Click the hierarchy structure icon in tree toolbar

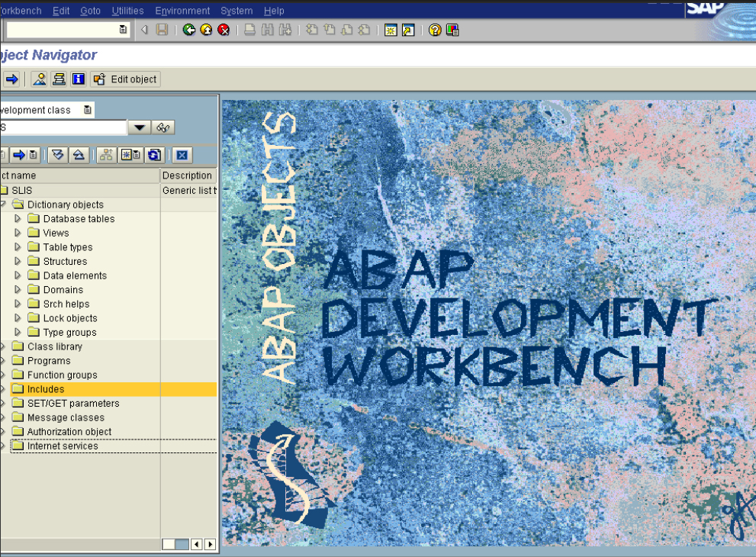pyautogui.click(x=106, y=155)
